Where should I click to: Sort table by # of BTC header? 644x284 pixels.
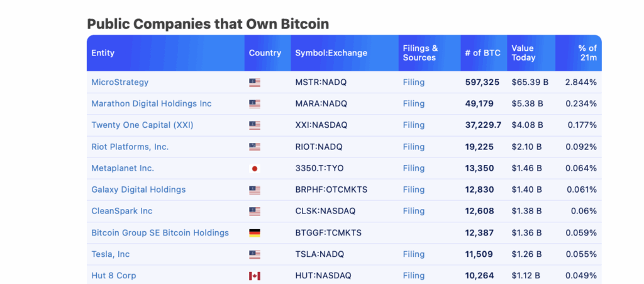pos(482,53)
